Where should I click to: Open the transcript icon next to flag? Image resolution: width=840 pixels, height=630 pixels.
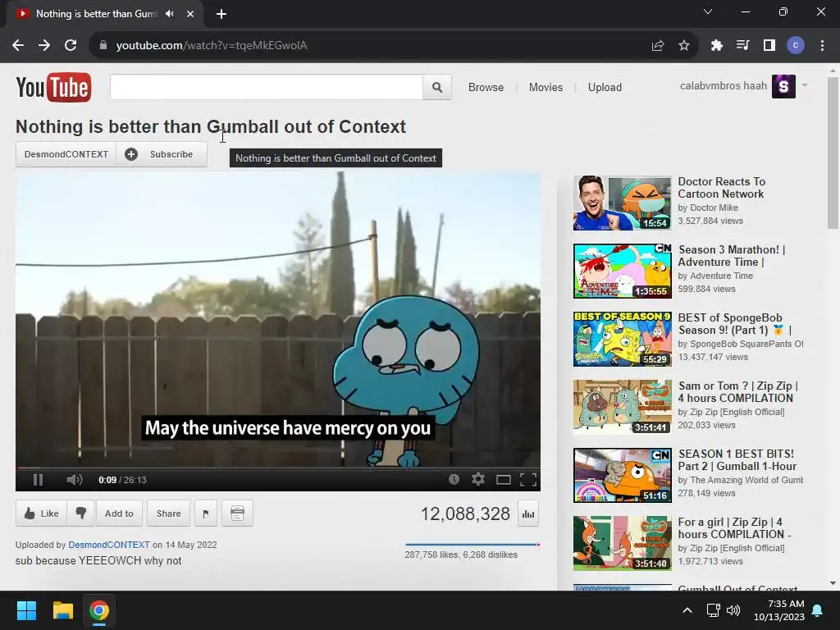(237, 514)
